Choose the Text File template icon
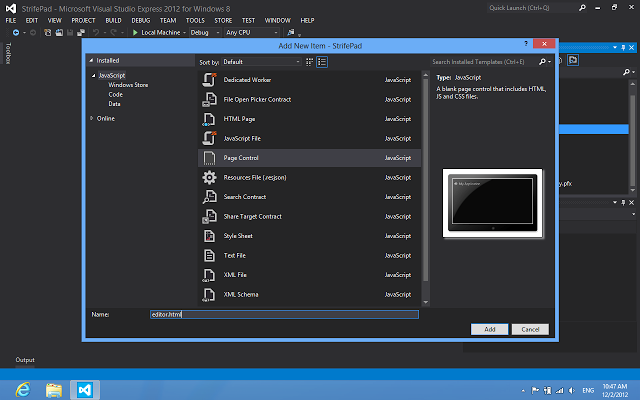Viewport: 640px width, 400px height. coord(209,256)
